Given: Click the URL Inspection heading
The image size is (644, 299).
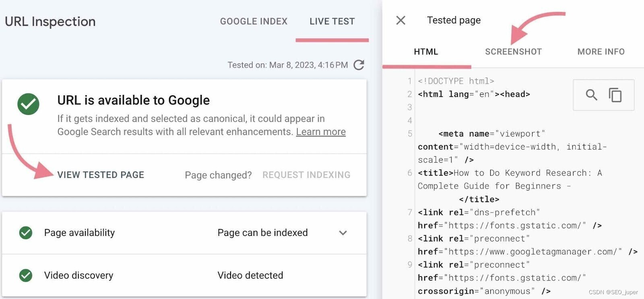Looking at the screenshot, I should tap(50, 21).
